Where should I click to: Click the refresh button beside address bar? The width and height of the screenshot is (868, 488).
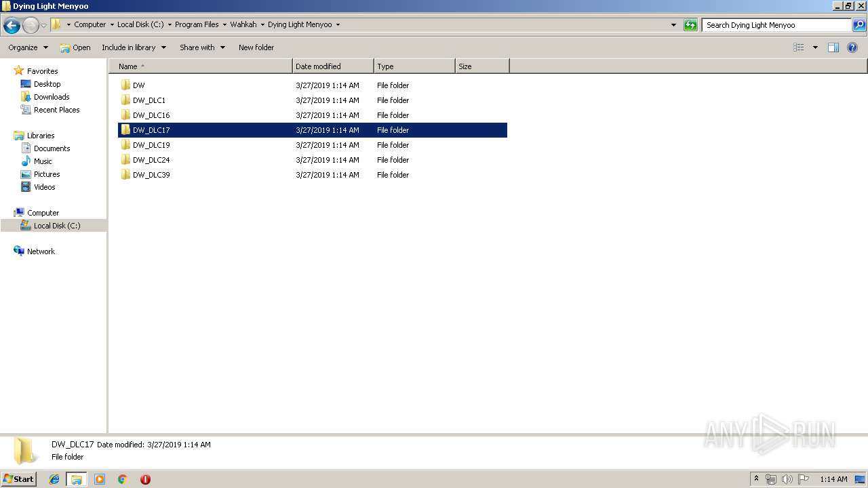(690, 25)
